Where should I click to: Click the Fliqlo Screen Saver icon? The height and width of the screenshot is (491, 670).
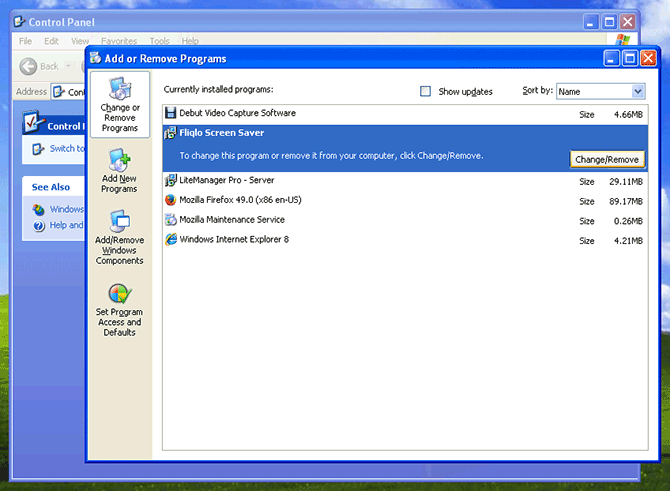click(x=170, y=133)
